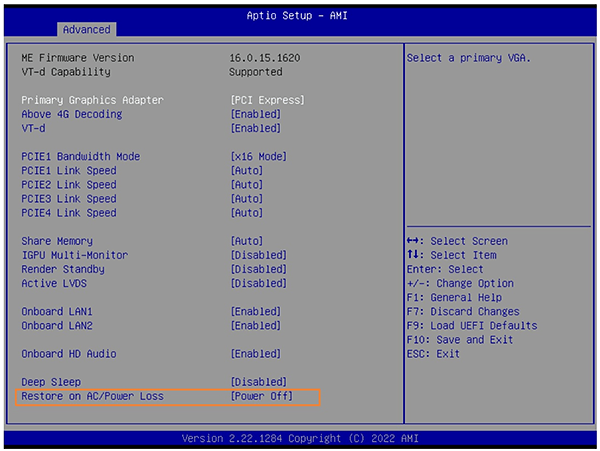
Task: Select the PCIE3 Link Speed item
Action: [x=69, y=199]
